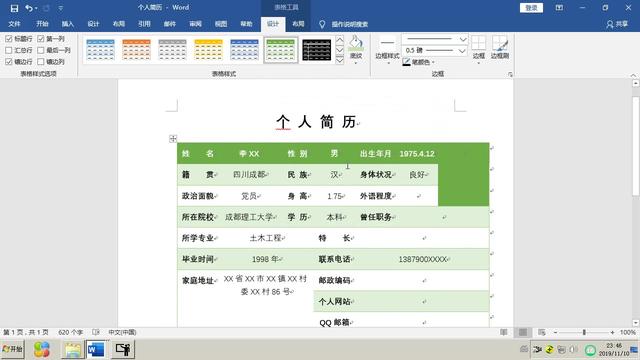Click the Word icon in taskbar
640x360 pixels.
96,350
